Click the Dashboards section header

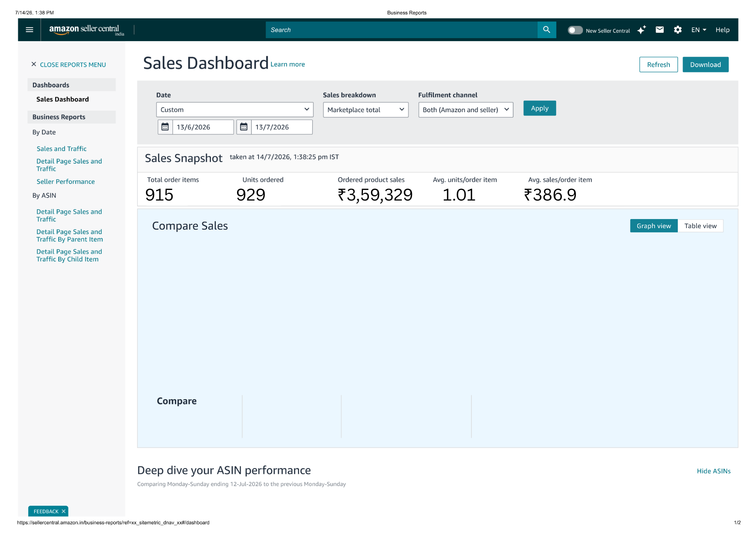(71, 85)
